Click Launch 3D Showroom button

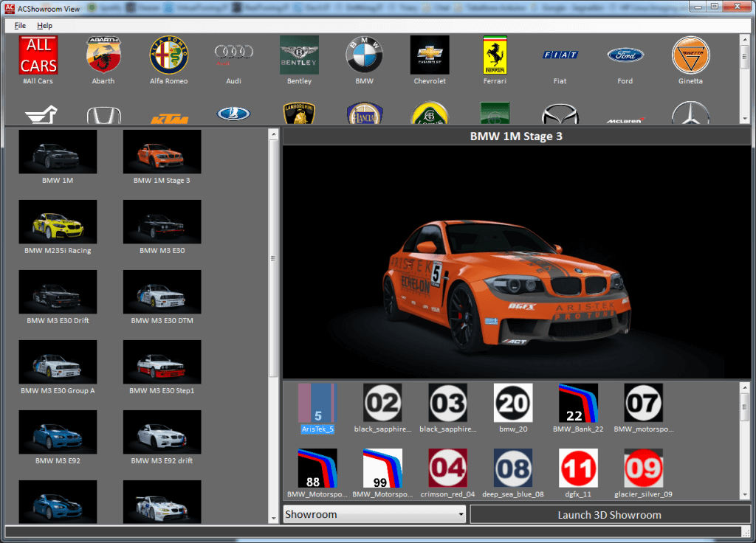point(609,514)
